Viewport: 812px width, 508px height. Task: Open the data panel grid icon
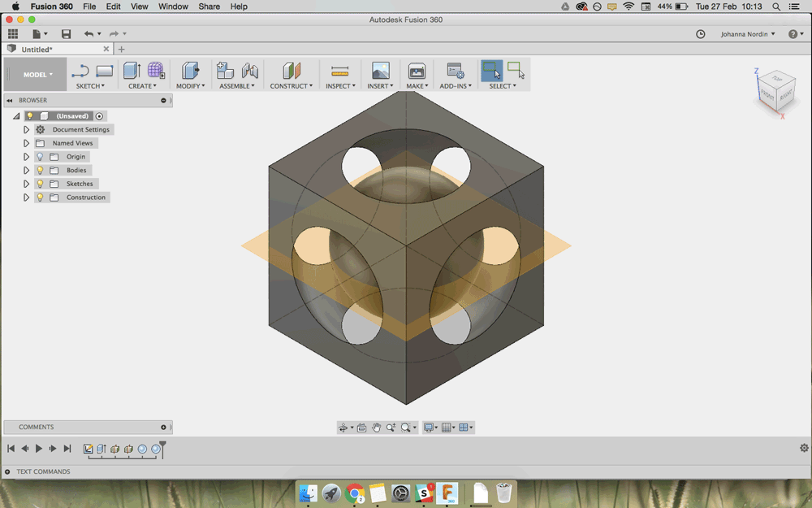pyautogui.click(x=13, y=33)
